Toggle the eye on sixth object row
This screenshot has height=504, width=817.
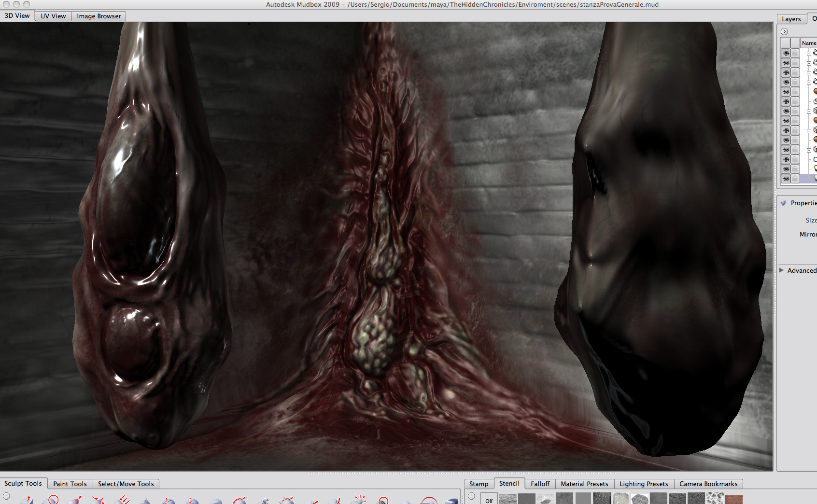coord(786,101)
